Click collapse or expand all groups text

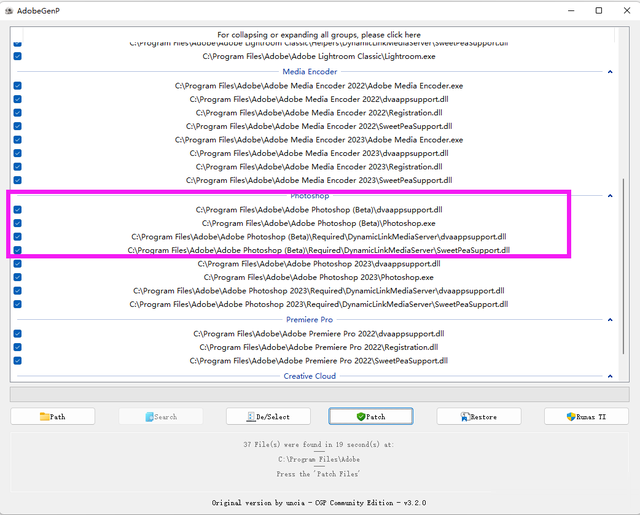319,35
